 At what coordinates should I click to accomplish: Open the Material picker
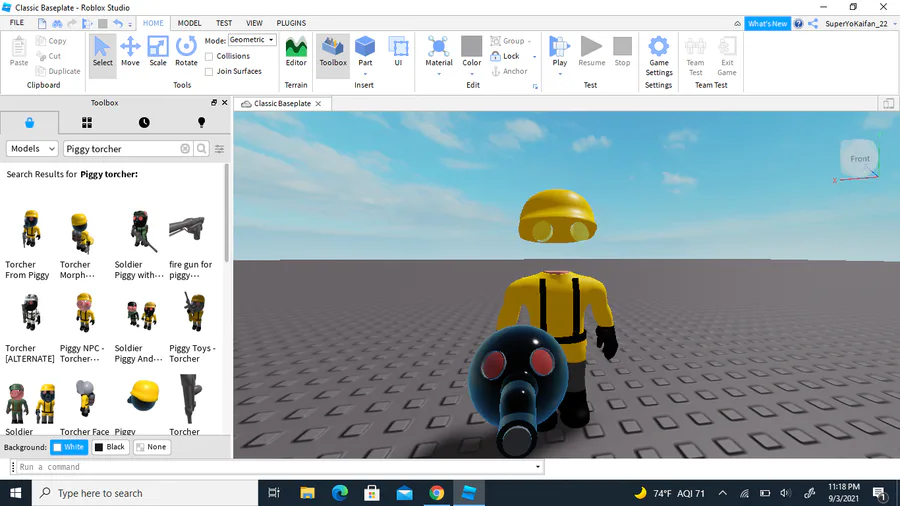coord(439,51)
